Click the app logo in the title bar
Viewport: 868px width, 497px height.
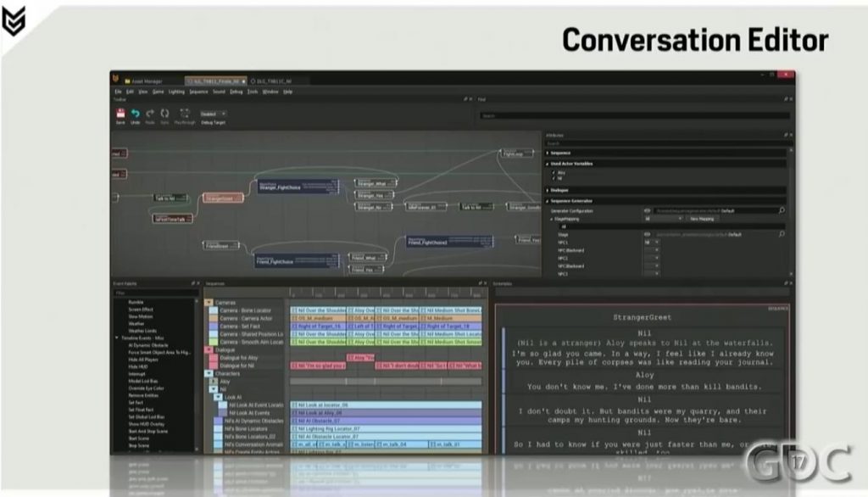115,79
